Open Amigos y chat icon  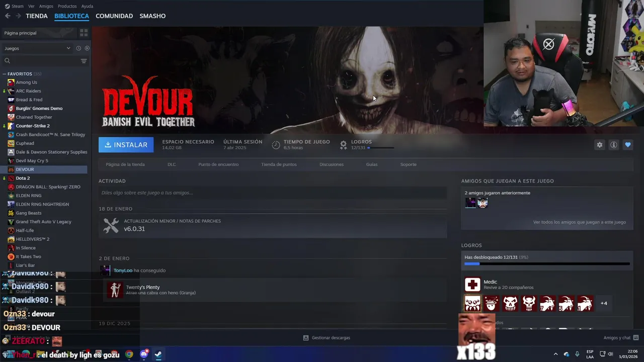coord(636,338)
